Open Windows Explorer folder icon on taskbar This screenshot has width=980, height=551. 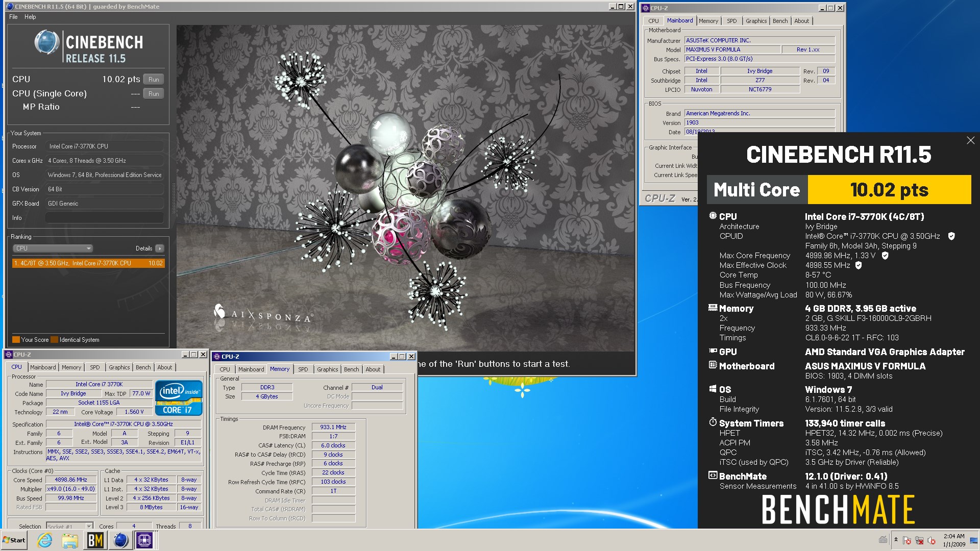tap(70, 540)
